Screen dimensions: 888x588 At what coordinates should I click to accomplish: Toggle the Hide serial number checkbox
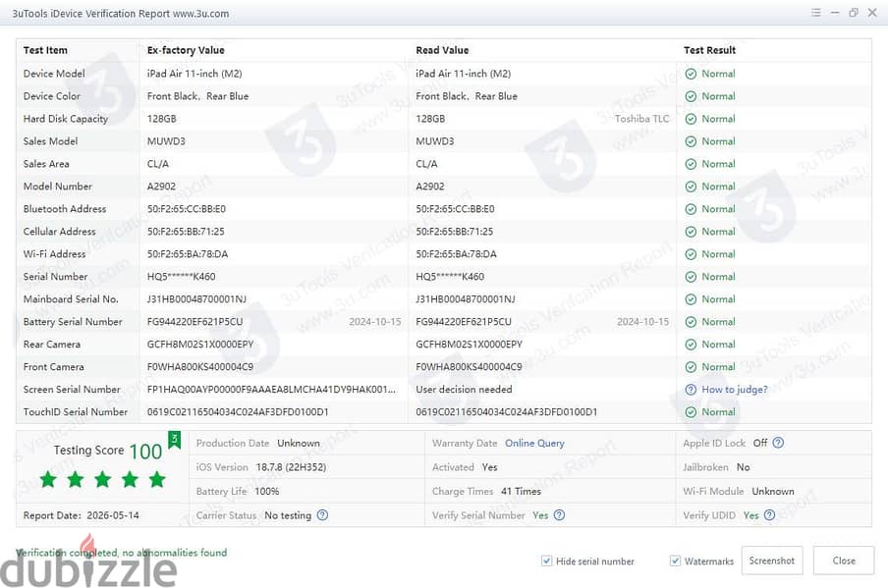pos(546,561)
